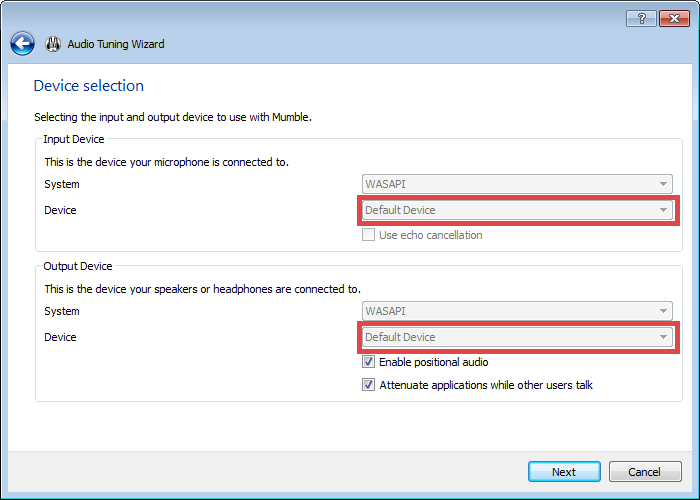Screen dimensions: 700x500
Task: Click the Device selection heading
Action: click(x=89, y=86)
